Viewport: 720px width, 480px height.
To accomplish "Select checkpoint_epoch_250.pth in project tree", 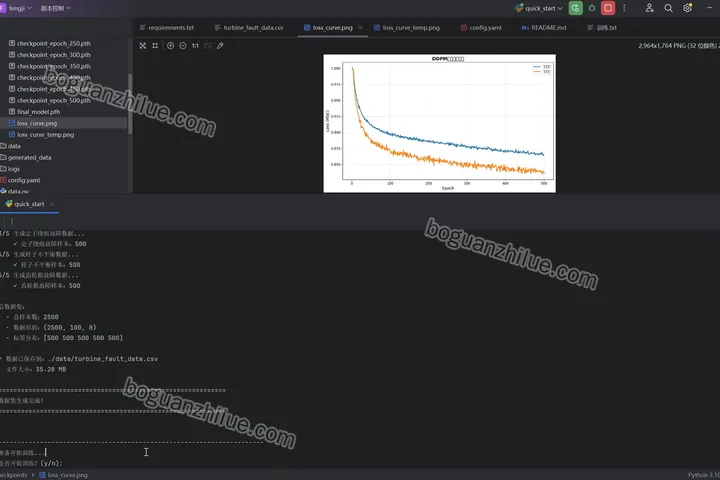I will pos(54,43).
